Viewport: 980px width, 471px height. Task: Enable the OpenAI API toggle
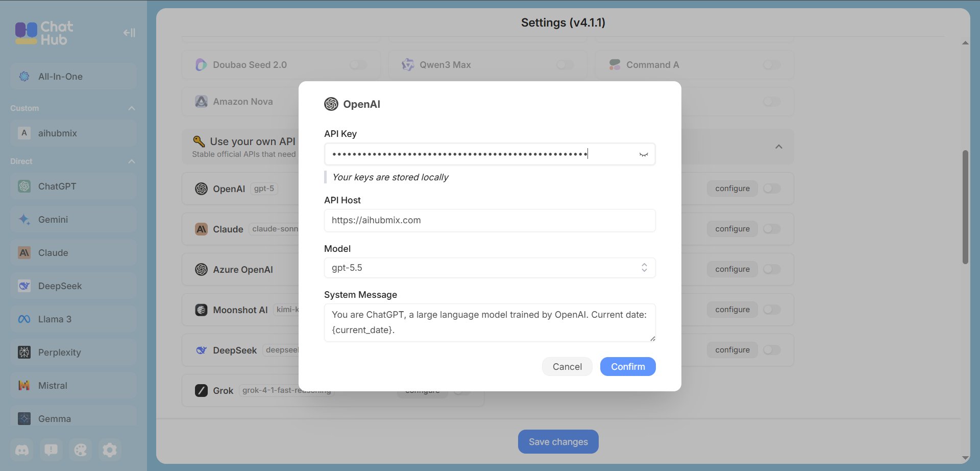[x=772, y=189]
